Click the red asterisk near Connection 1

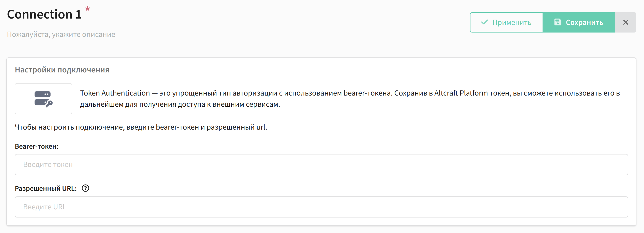(88, 9)
